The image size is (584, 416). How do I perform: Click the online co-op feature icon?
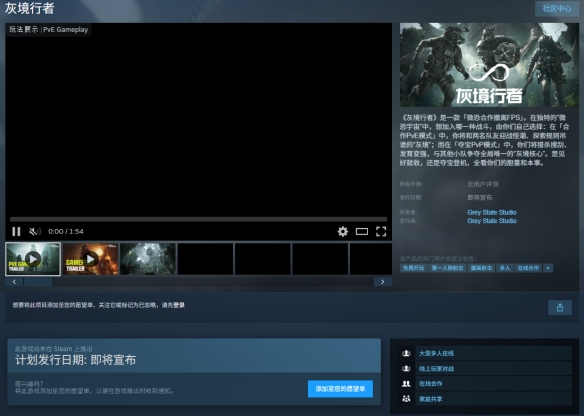click(406, 384)
